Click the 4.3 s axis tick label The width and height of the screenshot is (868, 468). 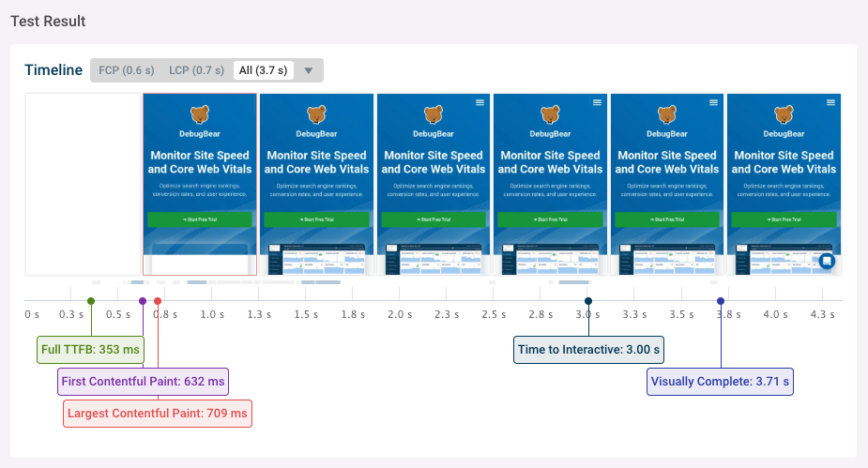pyautogui.click(x=822, y=314)
